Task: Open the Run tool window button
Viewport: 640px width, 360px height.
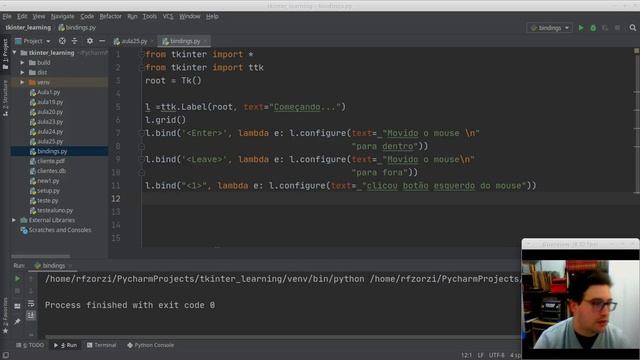Action: (65, 345)
